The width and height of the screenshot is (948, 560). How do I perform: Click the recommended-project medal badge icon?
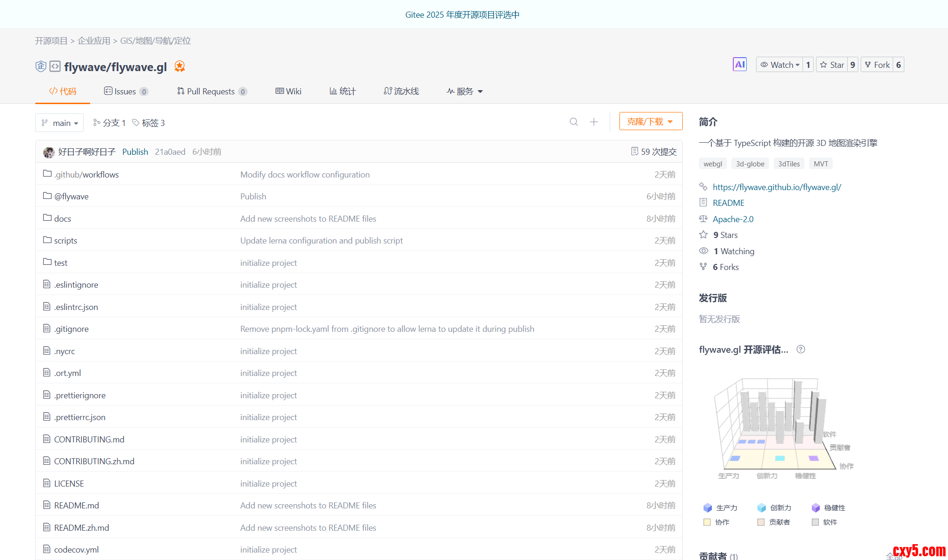point(179,66)
